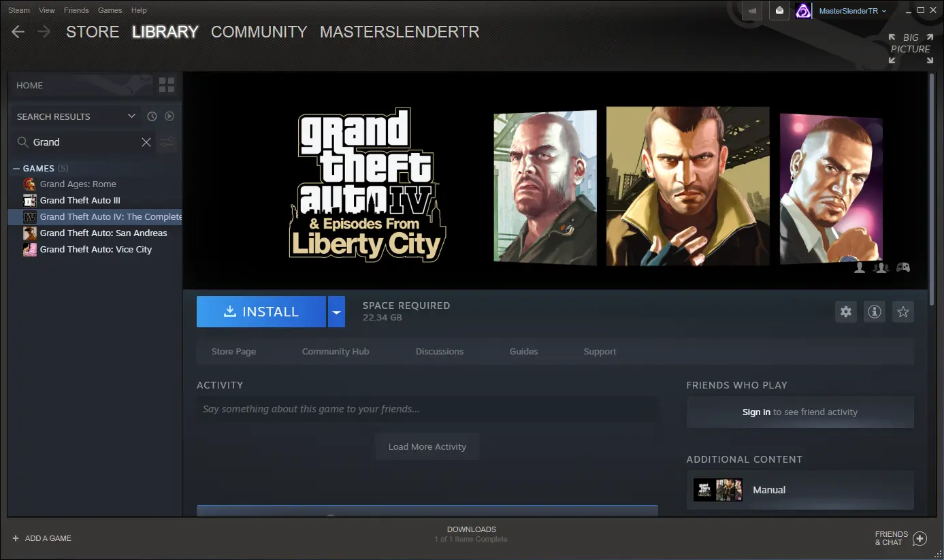Open the Help menu
This screenshot has width=944, height=560.
139,10
